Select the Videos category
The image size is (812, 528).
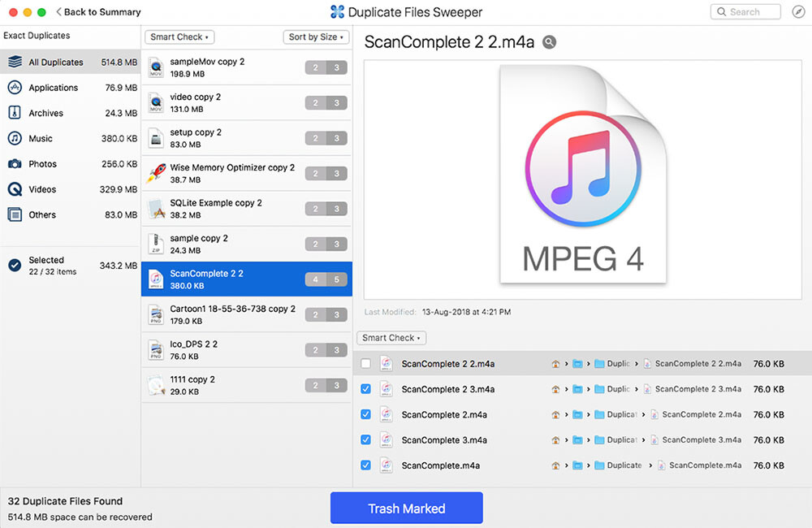71,189
